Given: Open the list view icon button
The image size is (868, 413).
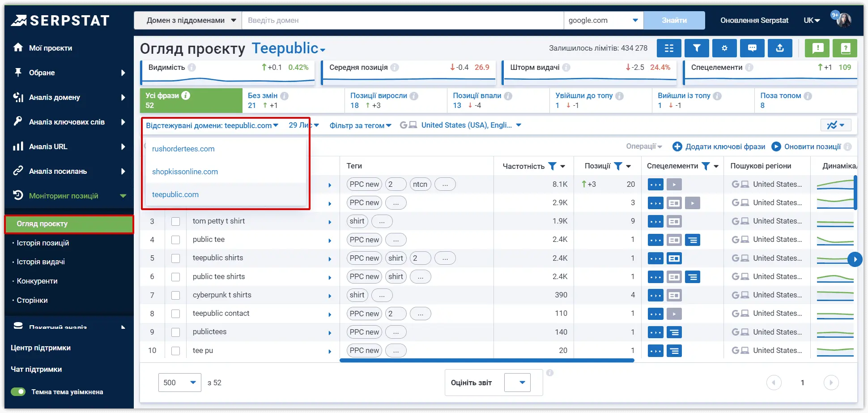Looking at the screenshot, I should tap(669, 48).
